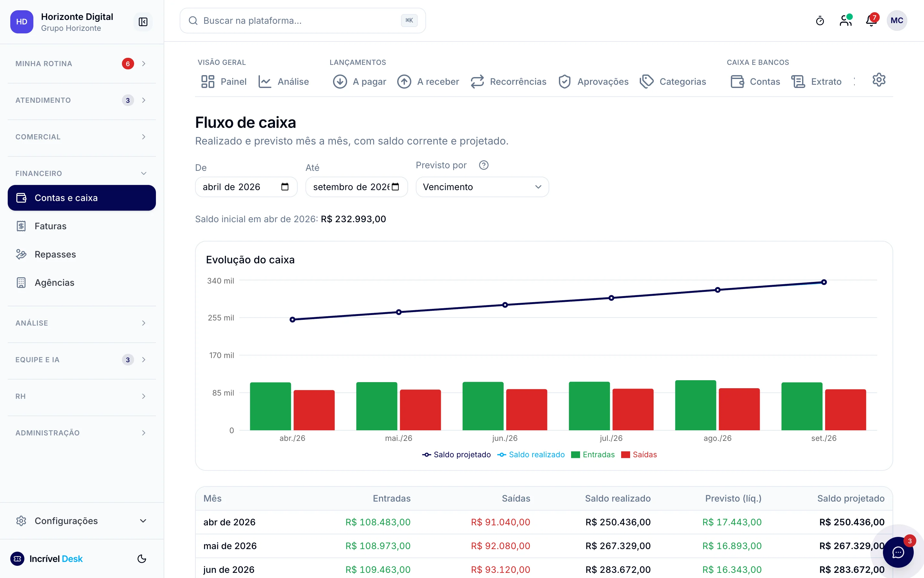The width and height of the screenshot is (924, 578).
Task: Focus the Buscar na plataforma search field
Action: pyautogui.click(x=303, y=21)
